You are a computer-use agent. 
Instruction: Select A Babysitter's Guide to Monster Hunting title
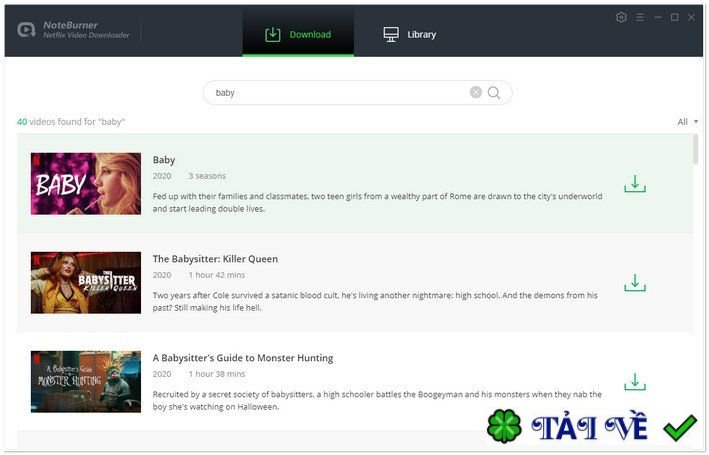243,358
